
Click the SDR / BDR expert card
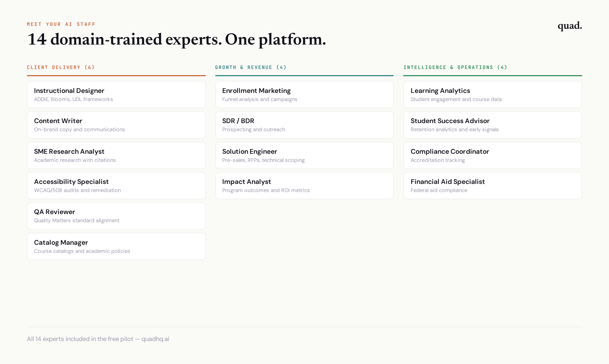pos(304,125)
